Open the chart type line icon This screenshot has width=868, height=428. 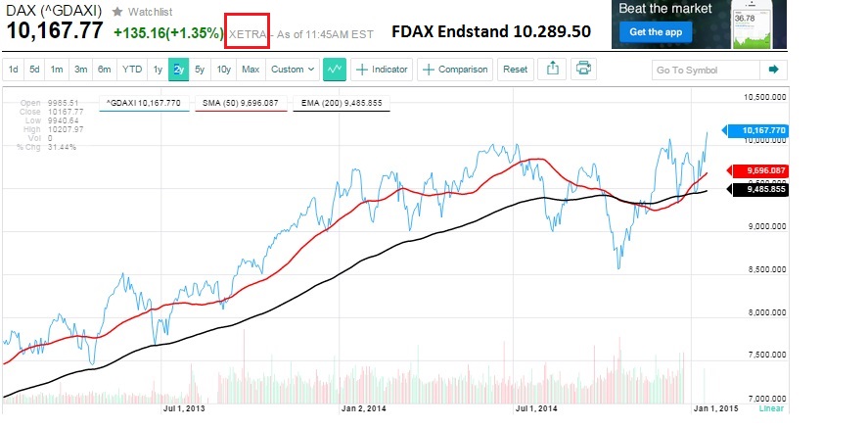tap(336, 70)
